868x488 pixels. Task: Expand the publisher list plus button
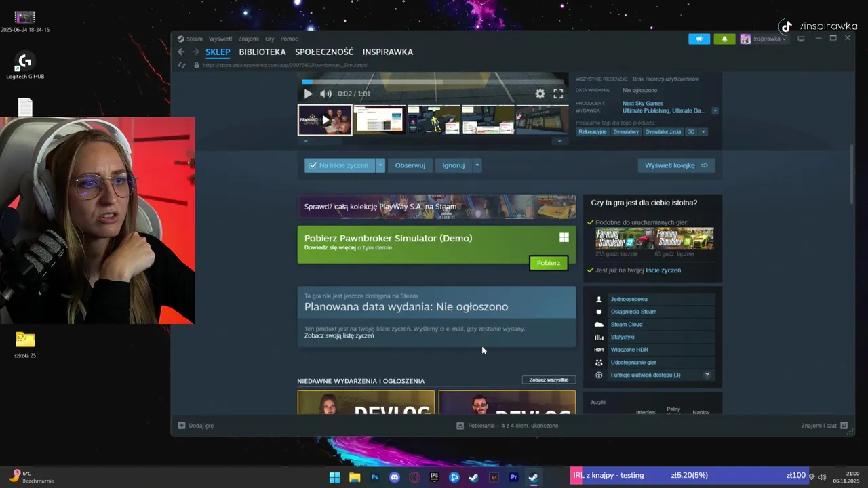click(715, 110)
